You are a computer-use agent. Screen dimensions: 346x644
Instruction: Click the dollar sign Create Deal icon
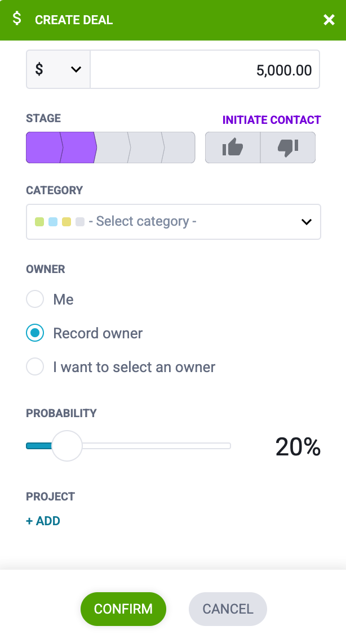[17, 19]
